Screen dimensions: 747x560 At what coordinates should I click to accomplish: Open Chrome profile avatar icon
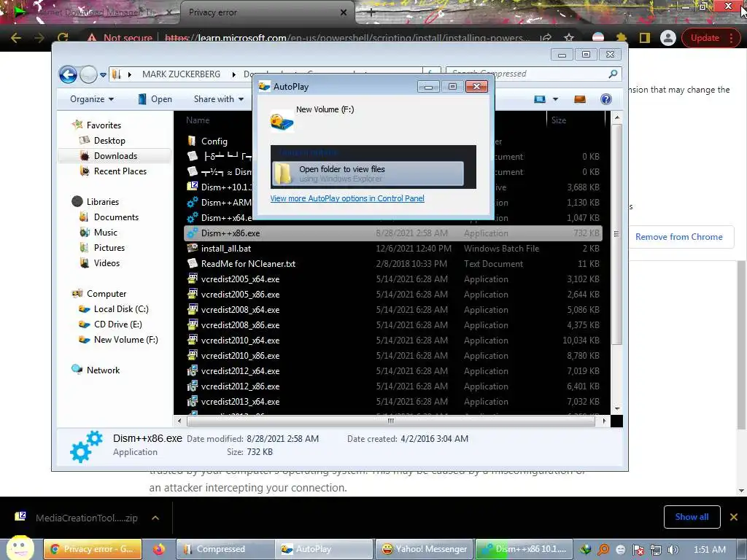pyautogui.click(x=668, y=38)
